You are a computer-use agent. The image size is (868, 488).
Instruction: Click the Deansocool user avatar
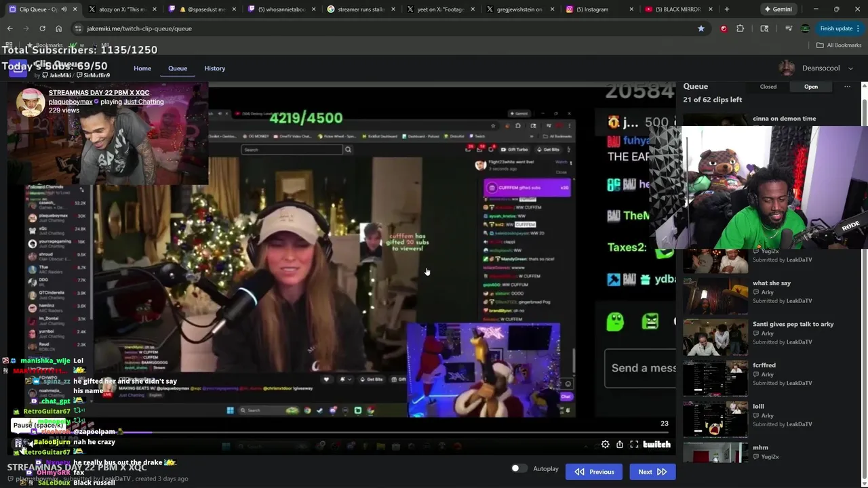pos(787,68)
